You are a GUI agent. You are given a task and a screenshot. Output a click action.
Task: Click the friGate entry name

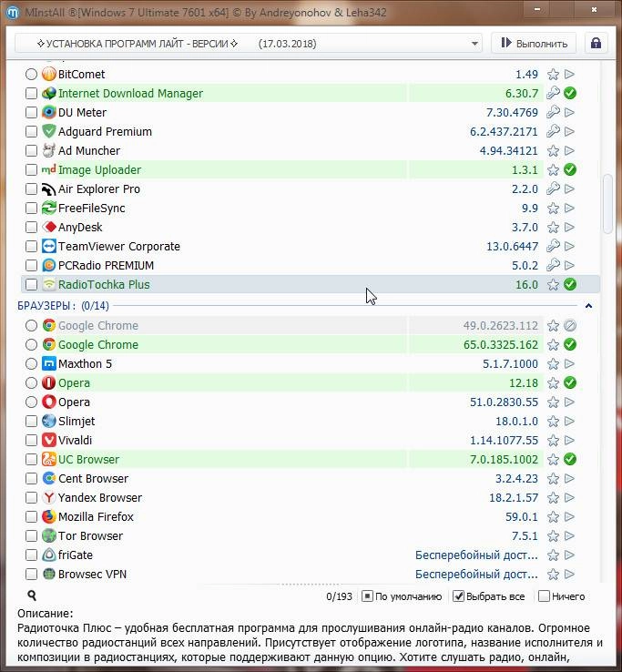(76, 555)
